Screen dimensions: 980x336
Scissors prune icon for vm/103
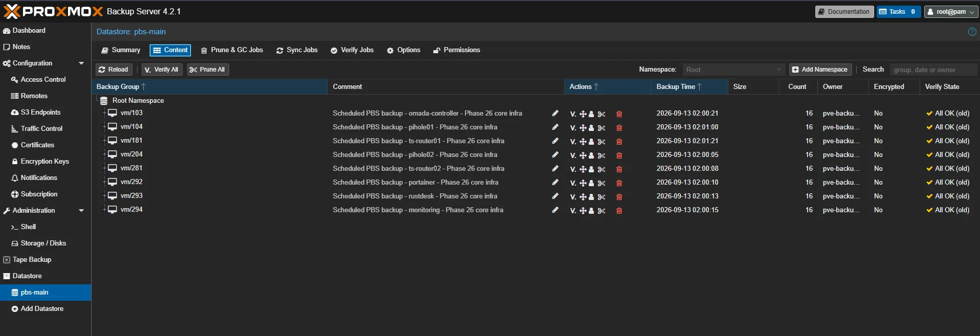tap(602, 114)
